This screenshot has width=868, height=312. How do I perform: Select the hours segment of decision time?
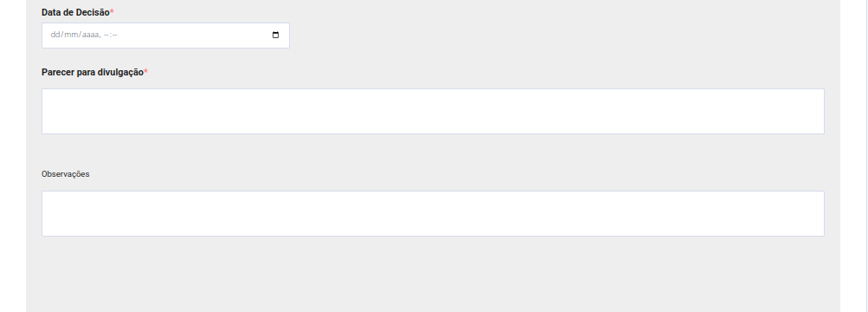[106, 35]
